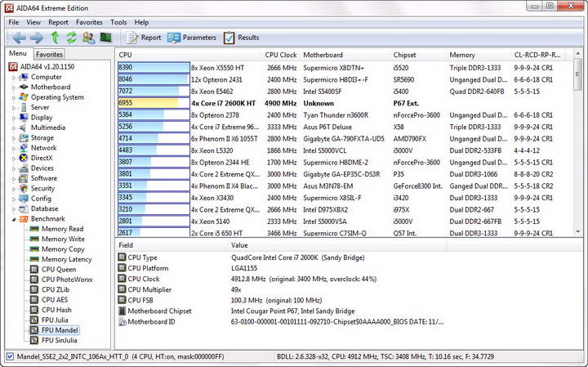Open the Favorites menu
588x367 pixels.
(x=89, y=23)
